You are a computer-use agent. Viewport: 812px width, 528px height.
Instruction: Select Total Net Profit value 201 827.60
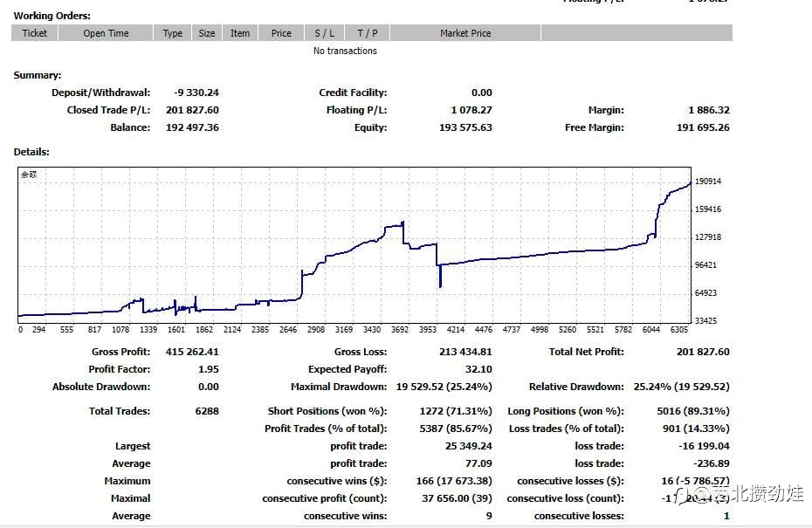tap(703, 352)
